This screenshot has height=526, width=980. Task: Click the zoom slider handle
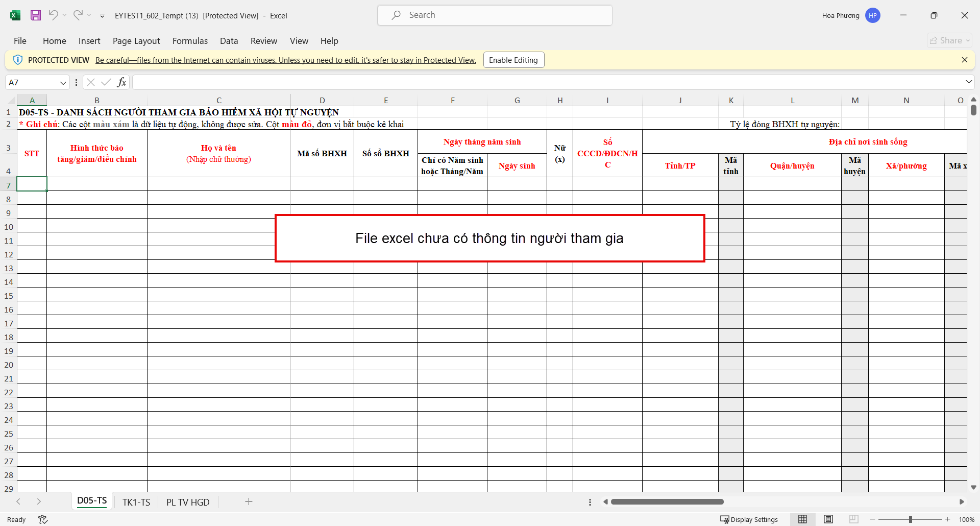(x=910, y=519)
